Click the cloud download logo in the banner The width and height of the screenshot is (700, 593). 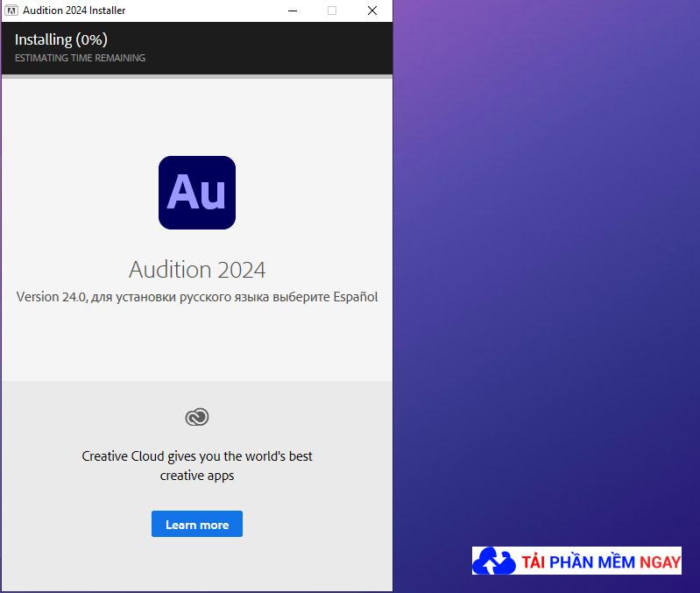pyautogui.click(x=494, y=561)
